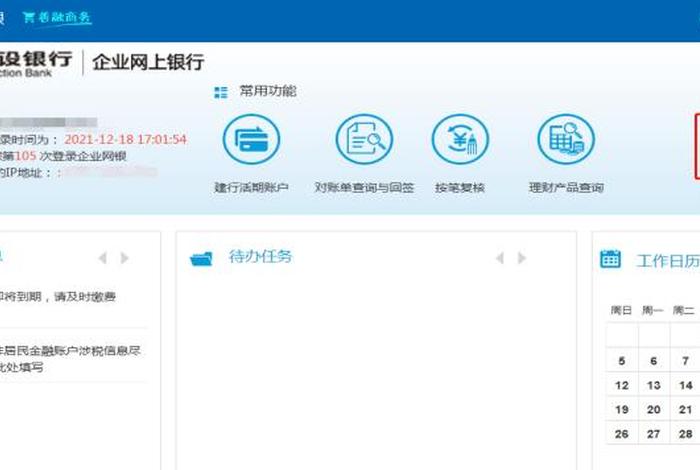
Task: Click the 建行活期账户 label
Action: coord(251,187)
